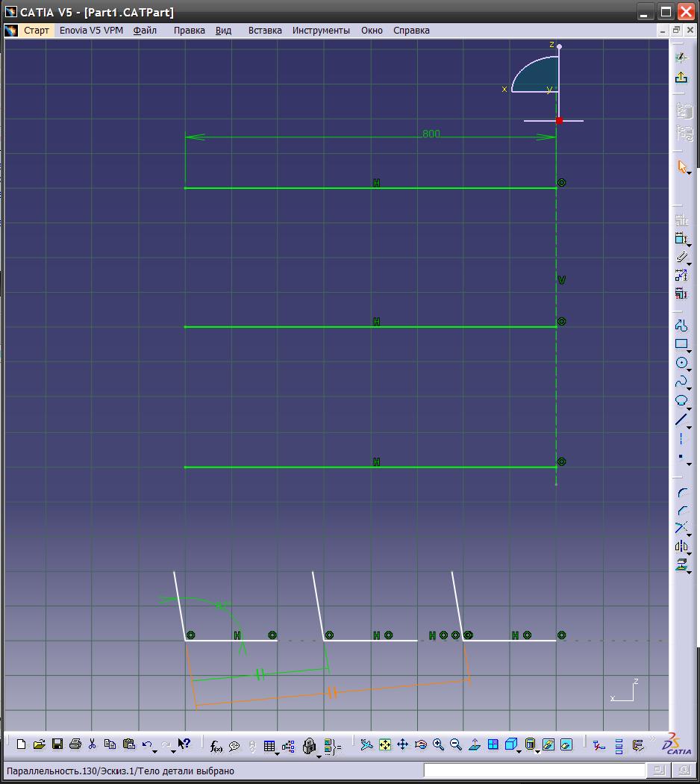Expand the Point tool flyout arrow
Screen dimensions: 700x784
(690, 464)
